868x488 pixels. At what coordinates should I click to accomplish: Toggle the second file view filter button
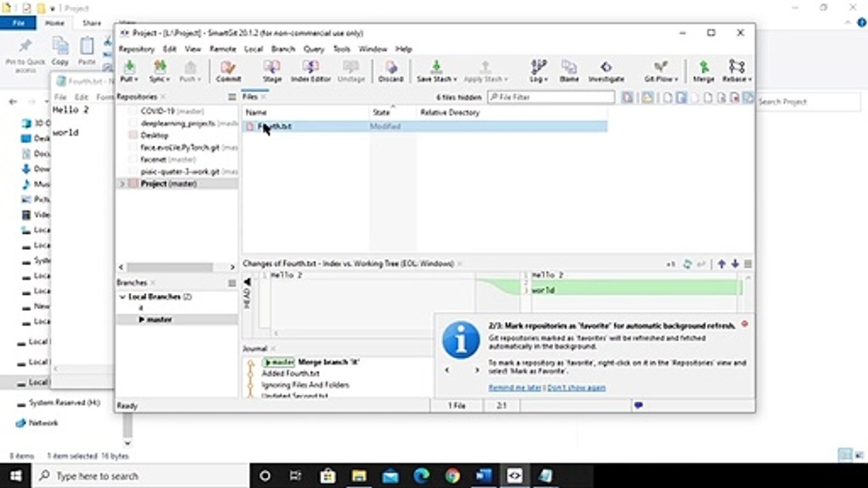click(647, 98)
